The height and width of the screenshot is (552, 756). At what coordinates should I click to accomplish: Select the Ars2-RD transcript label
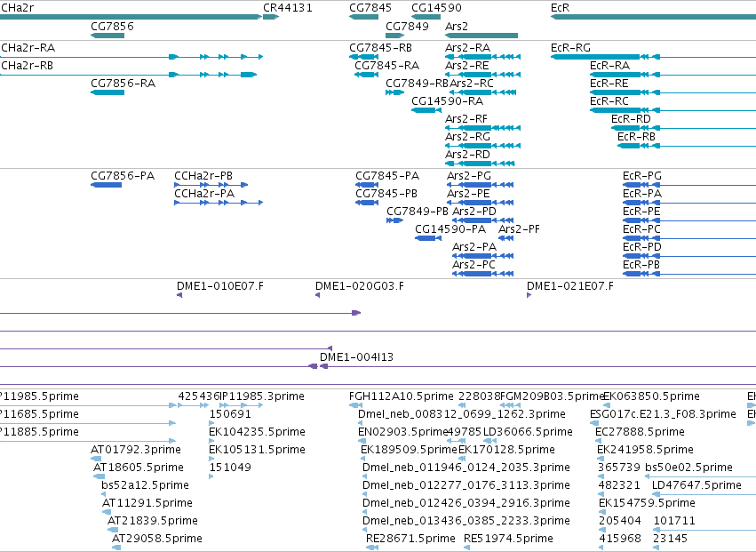pyautogui.click(x=467, y=155)
